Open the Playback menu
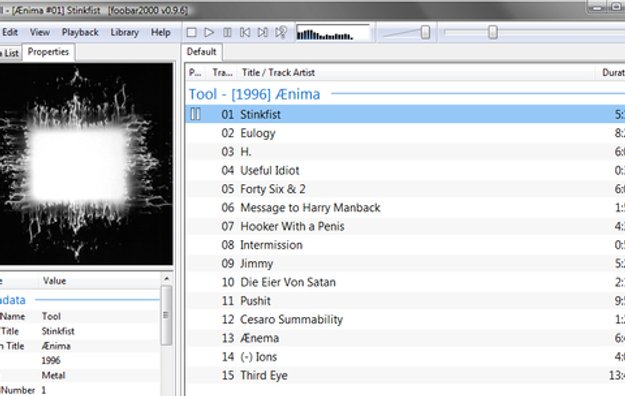The height and width of the screenshot is (396, 625). (80, 32)
